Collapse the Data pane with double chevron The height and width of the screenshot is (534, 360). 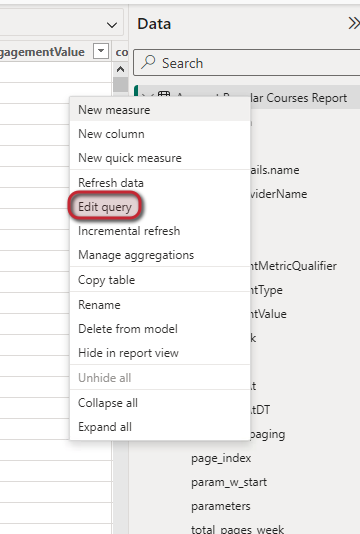pos(354,24)
